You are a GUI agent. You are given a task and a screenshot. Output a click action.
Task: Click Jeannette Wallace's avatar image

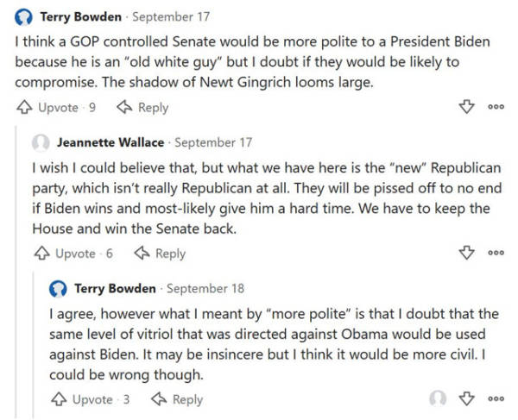tap(41, 141)
